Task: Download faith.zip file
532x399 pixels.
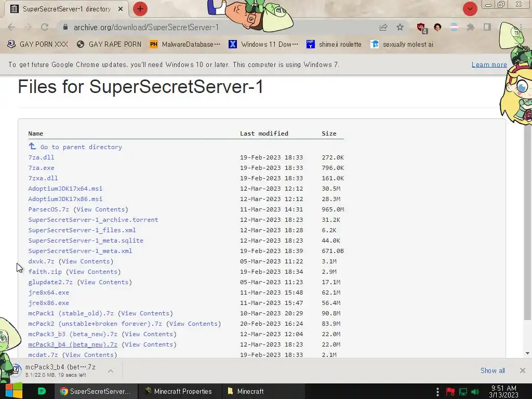Action: tap(45, 272)
